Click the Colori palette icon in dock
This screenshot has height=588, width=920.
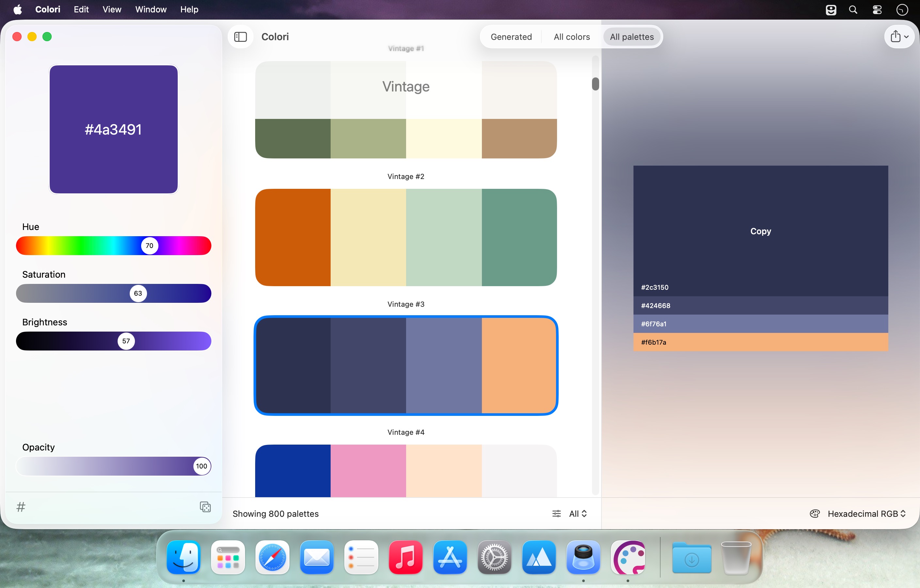point(628,557)
